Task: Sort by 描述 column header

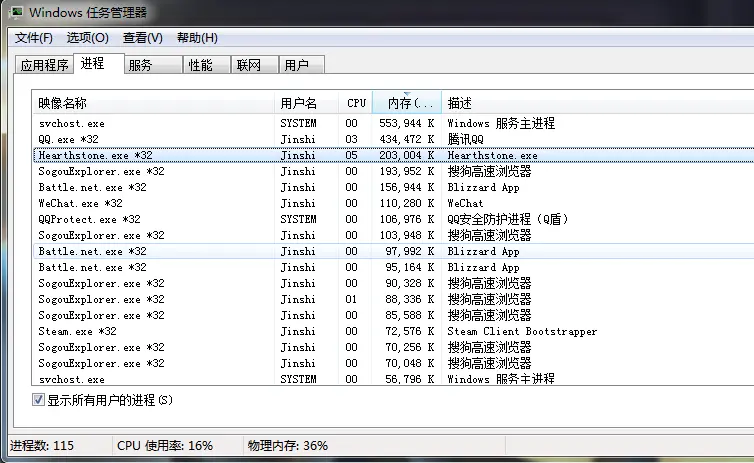Action: (598, 103)
